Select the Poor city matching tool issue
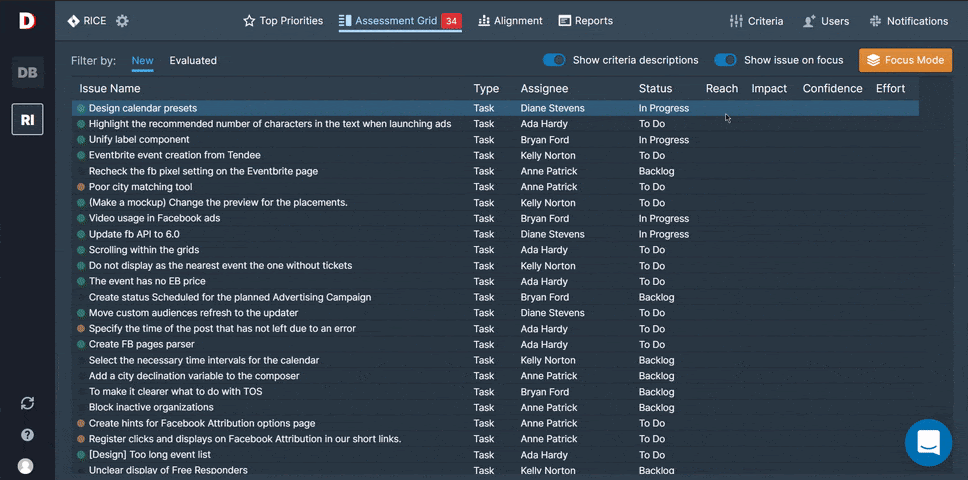Viewport: 968px width, 480px height. coord(140,187)
